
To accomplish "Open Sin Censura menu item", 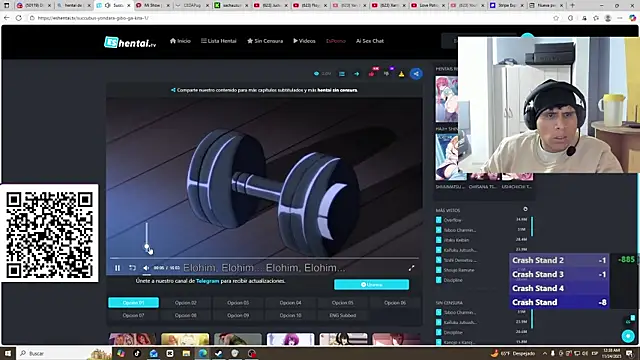I will (x=265, y=41).
